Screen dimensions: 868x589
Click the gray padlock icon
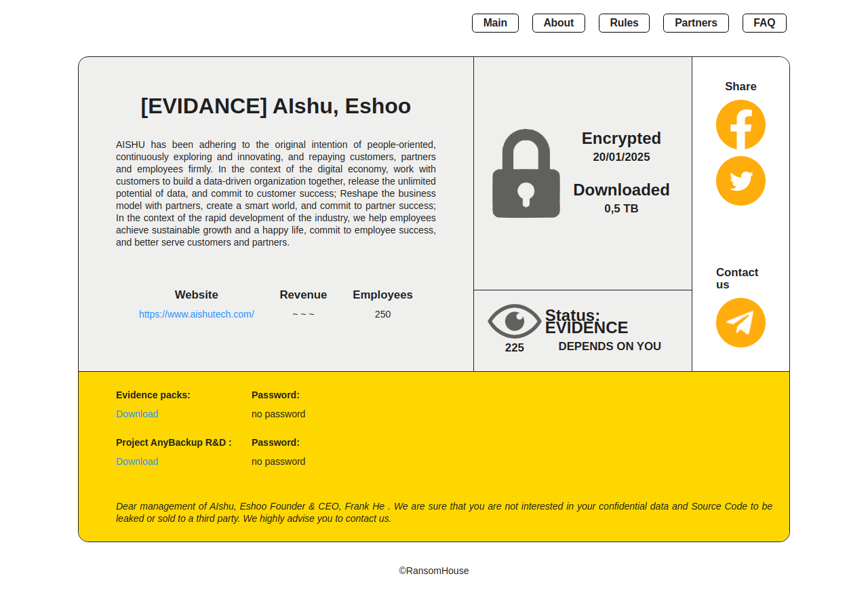click(x=526, y=174)
